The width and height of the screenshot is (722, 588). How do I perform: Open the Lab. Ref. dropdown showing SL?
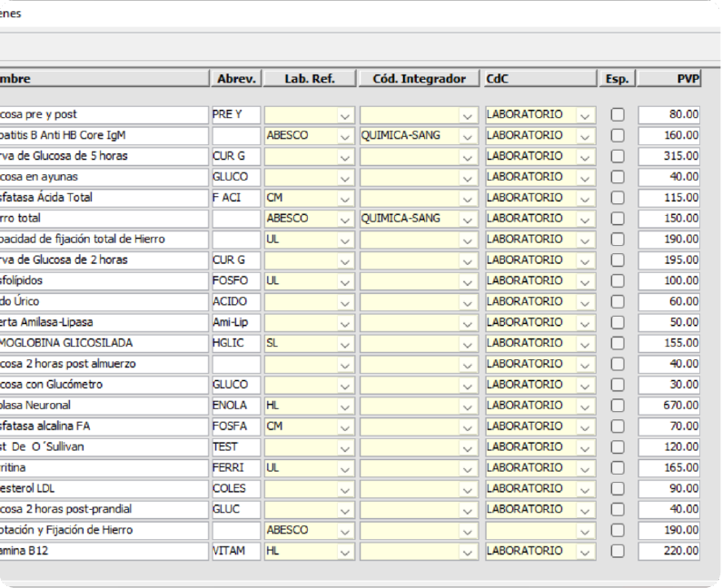(344, 344)
